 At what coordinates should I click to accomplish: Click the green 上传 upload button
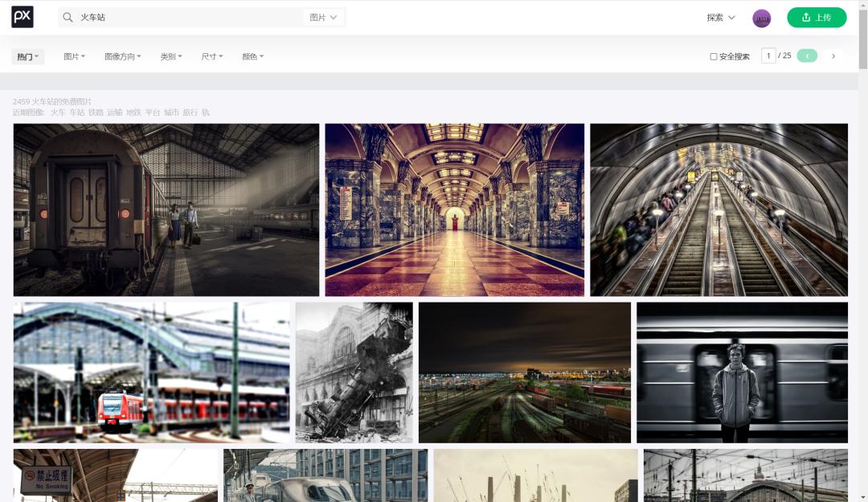click(x=816, y=18)
